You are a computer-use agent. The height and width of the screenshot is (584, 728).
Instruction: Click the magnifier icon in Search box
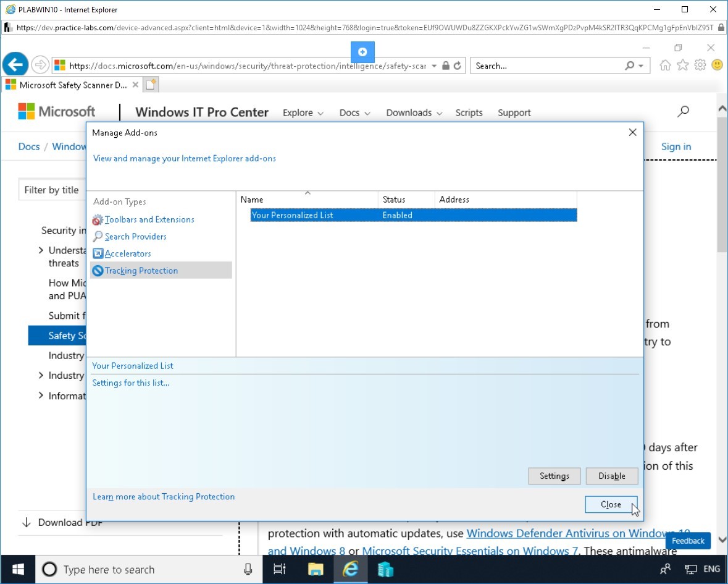pyautogui.click(x=630, y=66)
